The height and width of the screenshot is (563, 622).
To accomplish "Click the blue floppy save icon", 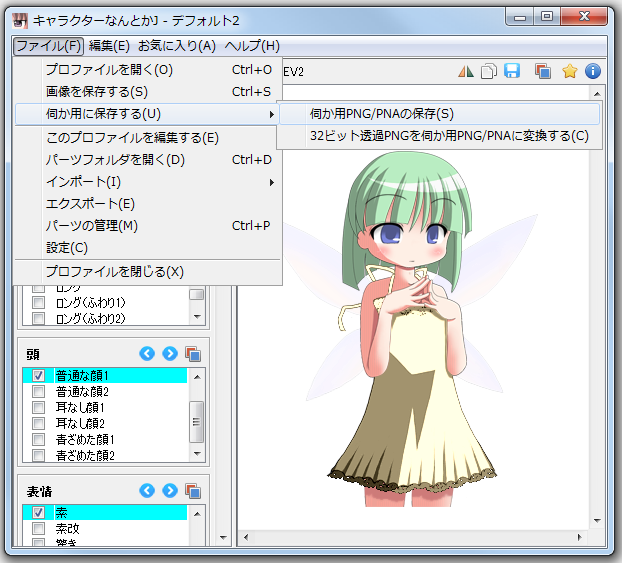I will click(512, 71).
